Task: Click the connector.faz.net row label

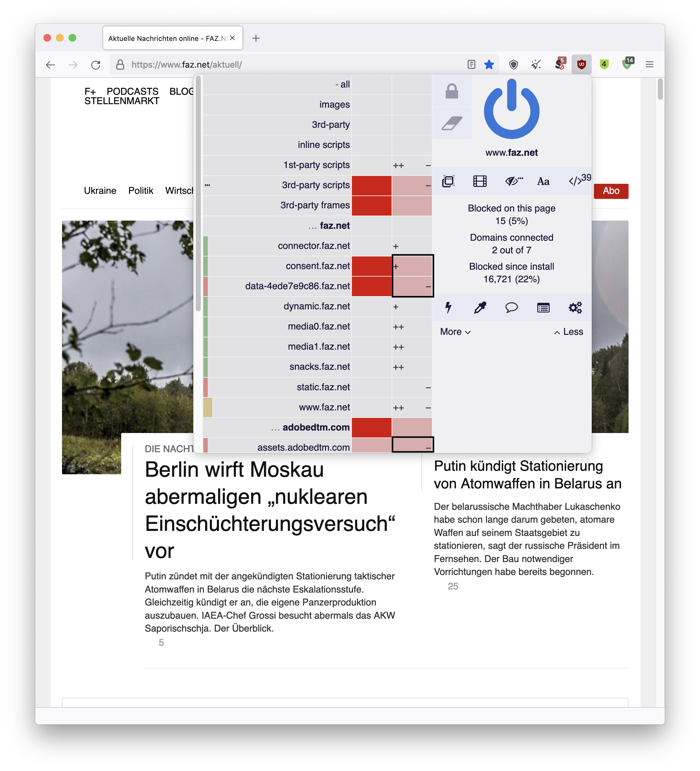Action: coord(314,246)
